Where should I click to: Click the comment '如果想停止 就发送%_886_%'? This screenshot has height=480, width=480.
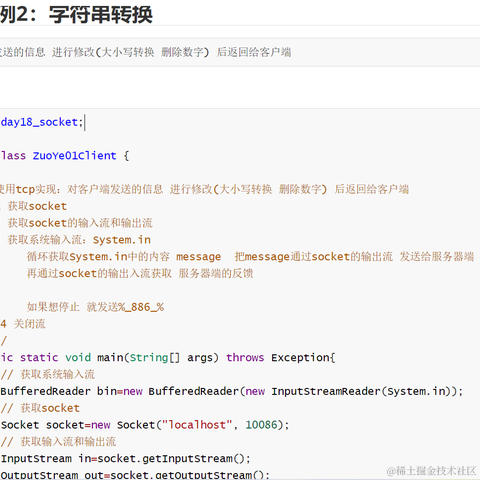(95, 307)
